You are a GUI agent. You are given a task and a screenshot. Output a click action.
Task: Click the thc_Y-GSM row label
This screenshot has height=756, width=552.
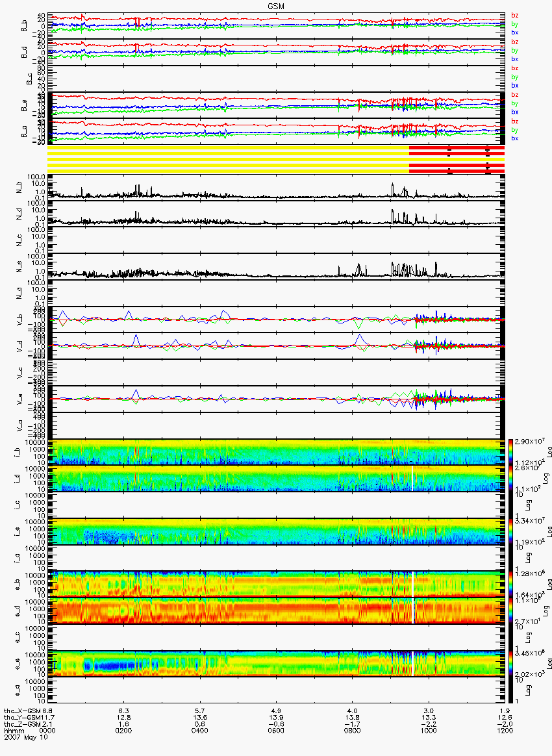click(22, 718)
